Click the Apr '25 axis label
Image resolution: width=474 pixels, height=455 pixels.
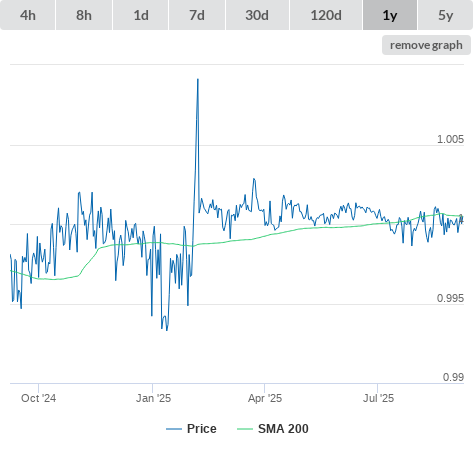click(x=265, y=398)
